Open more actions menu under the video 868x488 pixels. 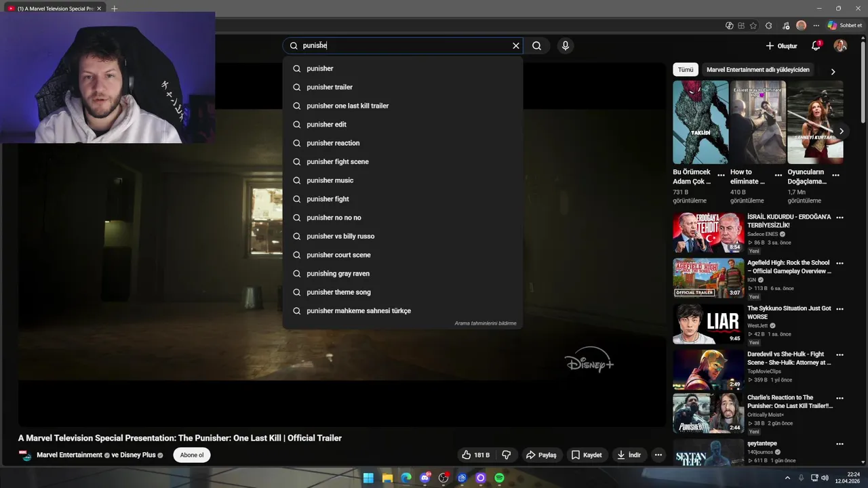[x=658, y=455]
